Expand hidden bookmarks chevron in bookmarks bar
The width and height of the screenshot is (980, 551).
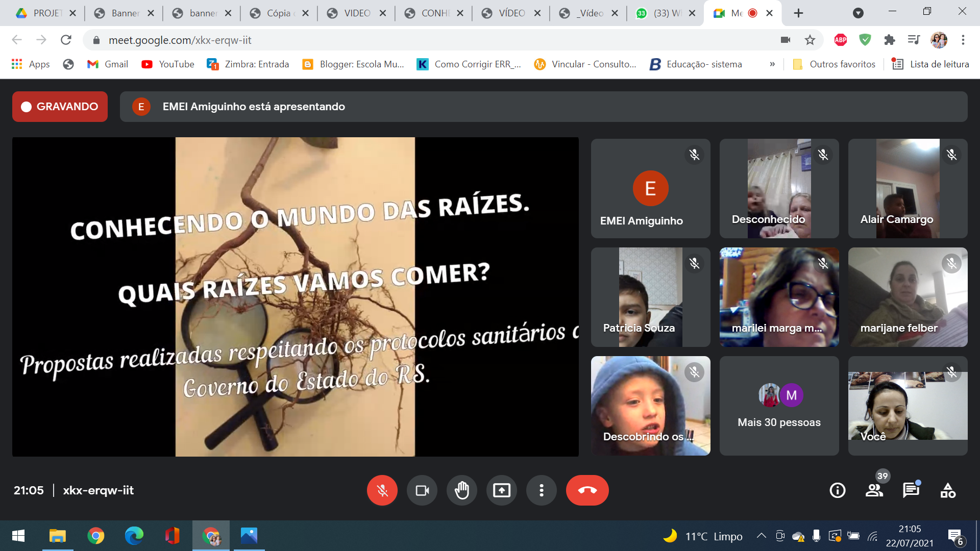click(772, 64)
